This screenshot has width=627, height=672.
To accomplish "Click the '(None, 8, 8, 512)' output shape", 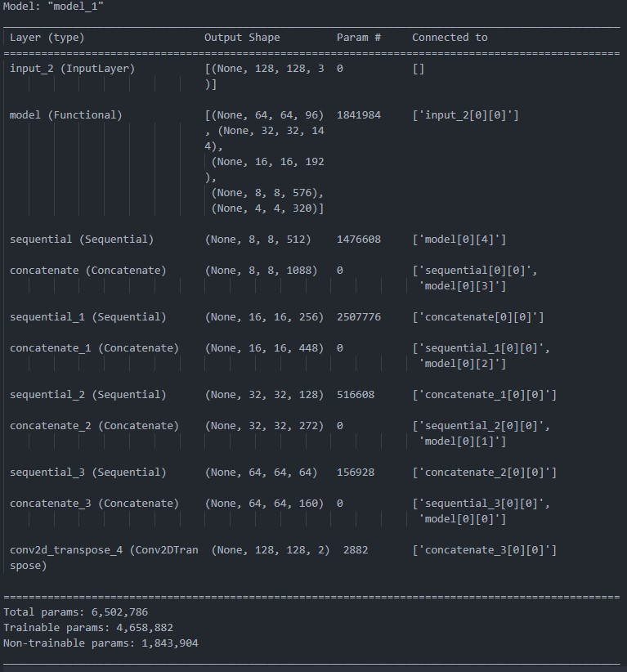I will pyautogui.click(x=258, y=240).
